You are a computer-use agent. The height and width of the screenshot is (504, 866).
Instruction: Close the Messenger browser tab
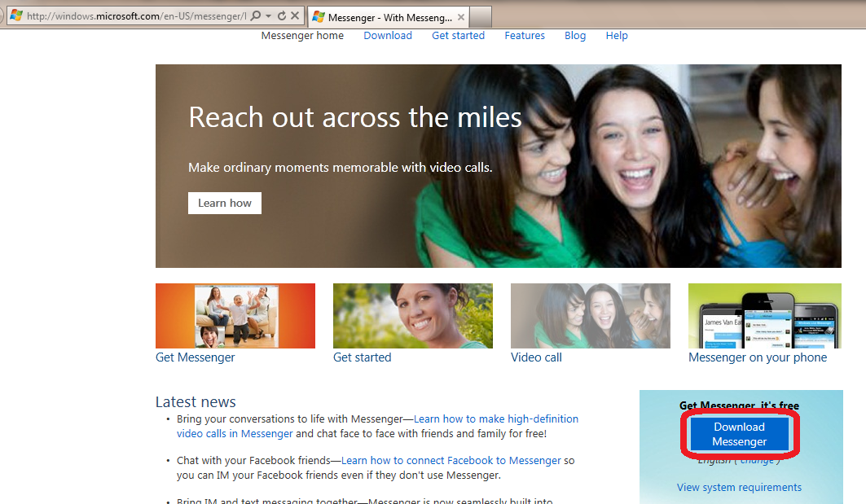pos(460,16)
